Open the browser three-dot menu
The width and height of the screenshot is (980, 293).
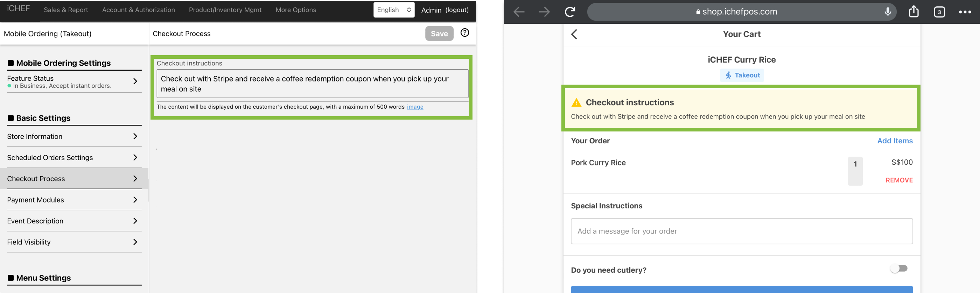click(965, 12)
